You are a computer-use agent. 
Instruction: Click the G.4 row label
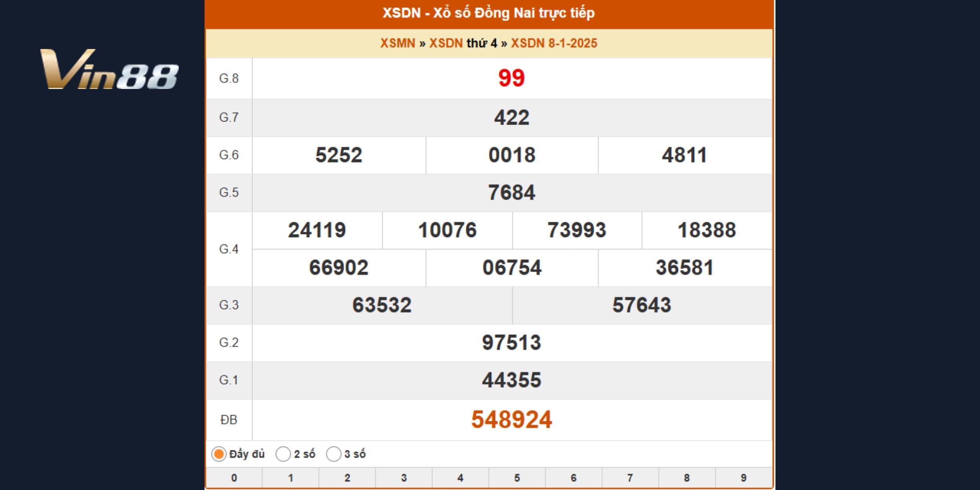click(229, 249)
